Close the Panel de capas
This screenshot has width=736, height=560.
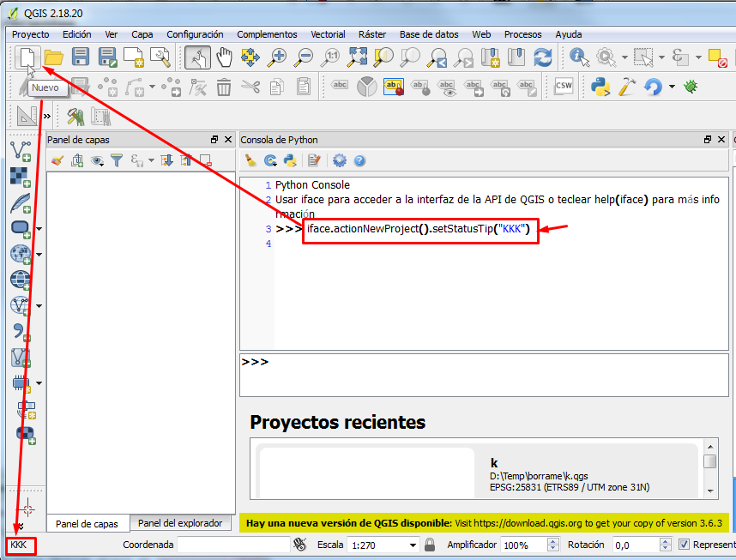(228, 140)
